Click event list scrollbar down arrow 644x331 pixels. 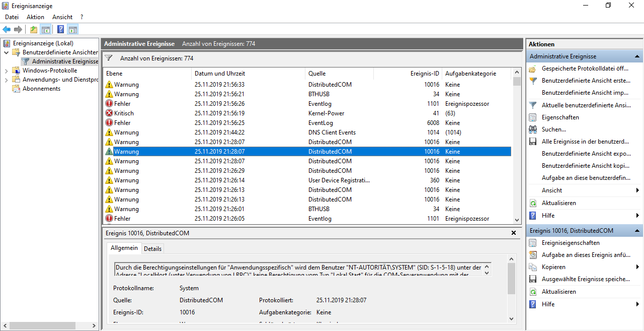(x=517, y=220)
